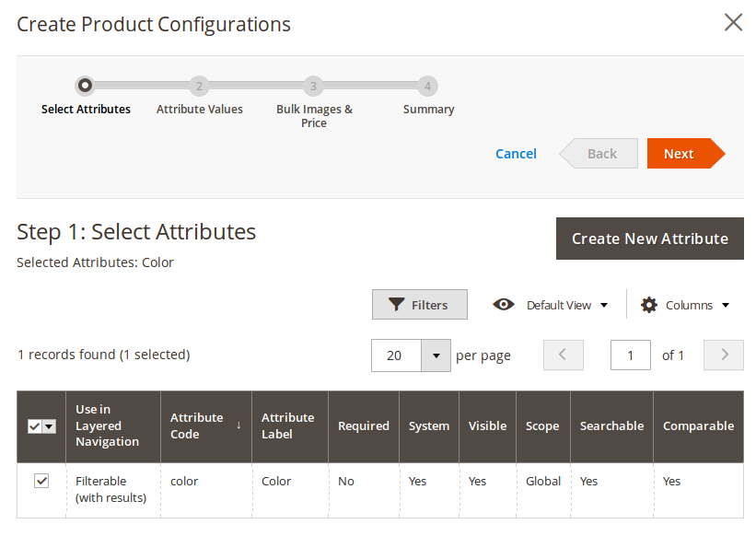756x536 pixels.
Task: Open the per page dropdown arrow
Action: (436, 355)
